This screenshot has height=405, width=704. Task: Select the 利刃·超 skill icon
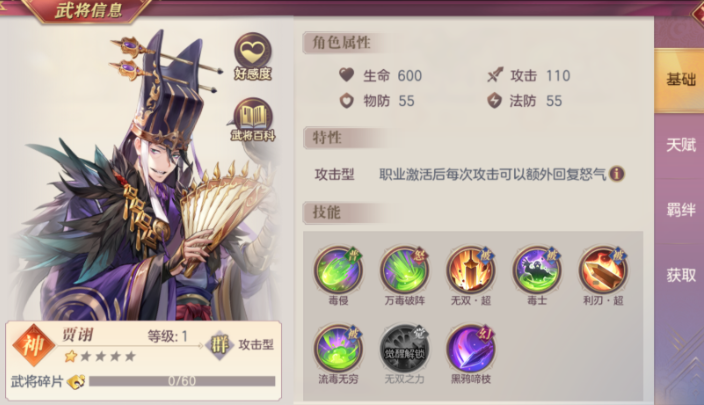(x=603, y=270)
